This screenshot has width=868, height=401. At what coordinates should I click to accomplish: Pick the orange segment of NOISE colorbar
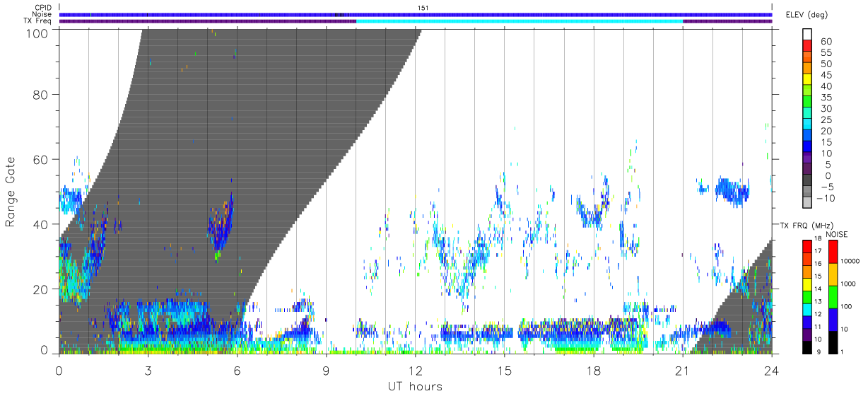[832, 274]
